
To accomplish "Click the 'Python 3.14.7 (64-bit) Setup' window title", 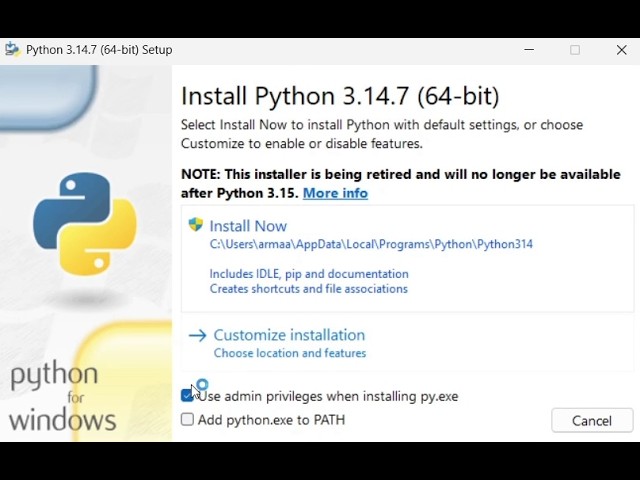I will (99, 50).
